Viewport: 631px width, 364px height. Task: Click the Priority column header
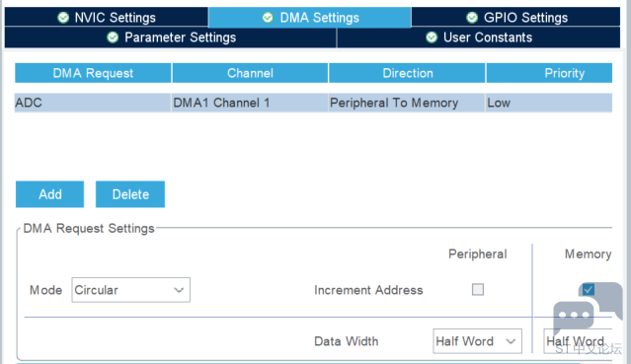pyautogui.click(x=549, y=73)
